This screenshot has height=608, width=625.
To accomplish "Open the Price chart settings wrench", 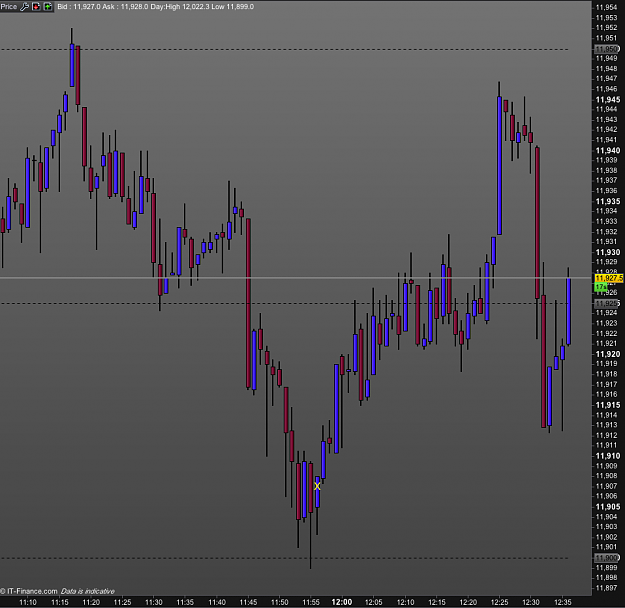I will point(24,6).
